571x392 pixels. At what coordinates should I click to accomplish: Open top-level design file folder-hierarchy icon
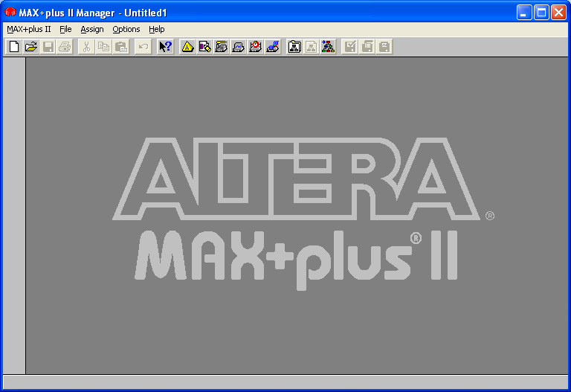(294, 47)
